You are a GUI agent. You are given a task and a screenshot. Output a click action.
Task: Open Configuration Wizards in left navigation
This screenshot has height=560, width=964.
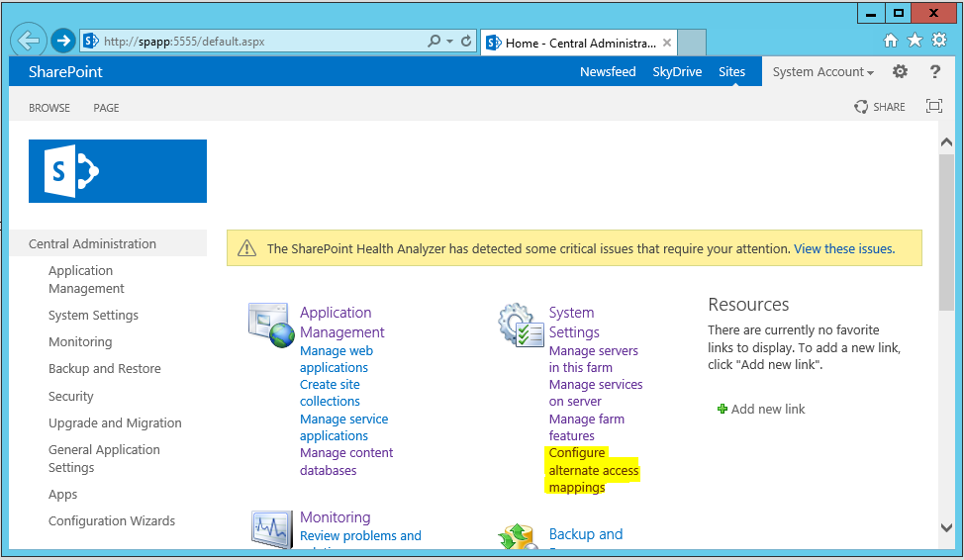(112, 521)
